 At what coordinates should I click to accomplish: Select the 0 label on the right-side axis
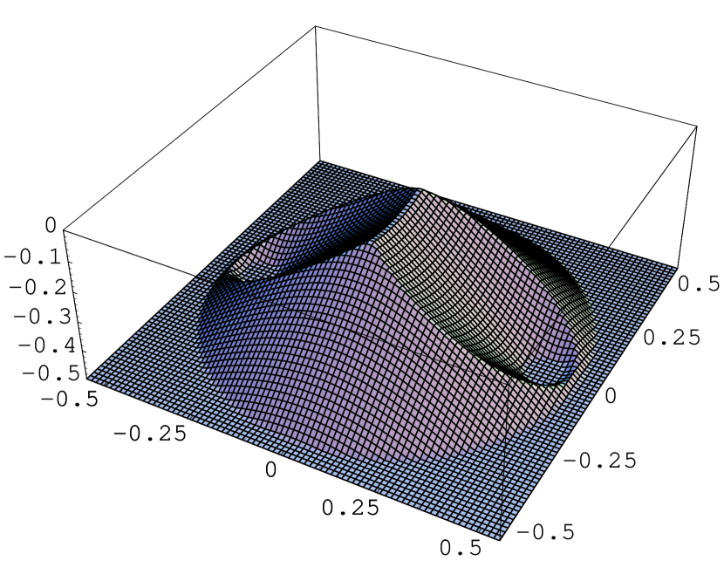pyautogui.click(x=611, y=396)
